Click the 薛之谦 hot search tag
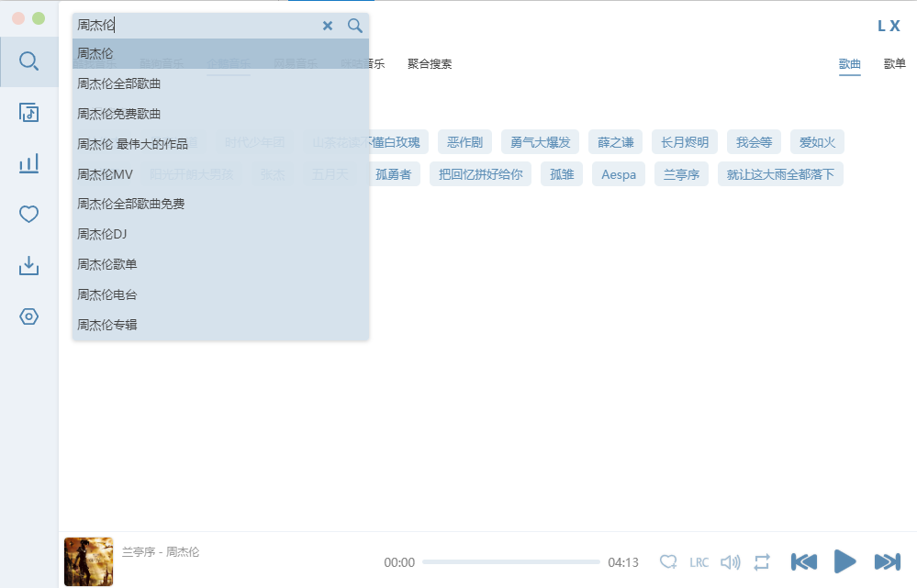 (x=616, y=141)
